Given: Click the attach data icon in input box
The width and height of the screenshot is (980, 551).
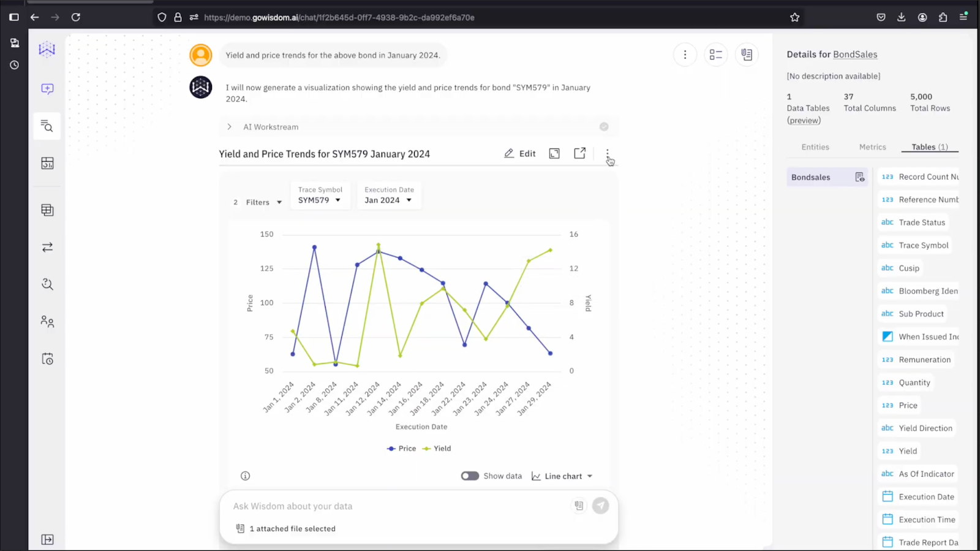Looking at the screenshot, I should coord(579,506).
